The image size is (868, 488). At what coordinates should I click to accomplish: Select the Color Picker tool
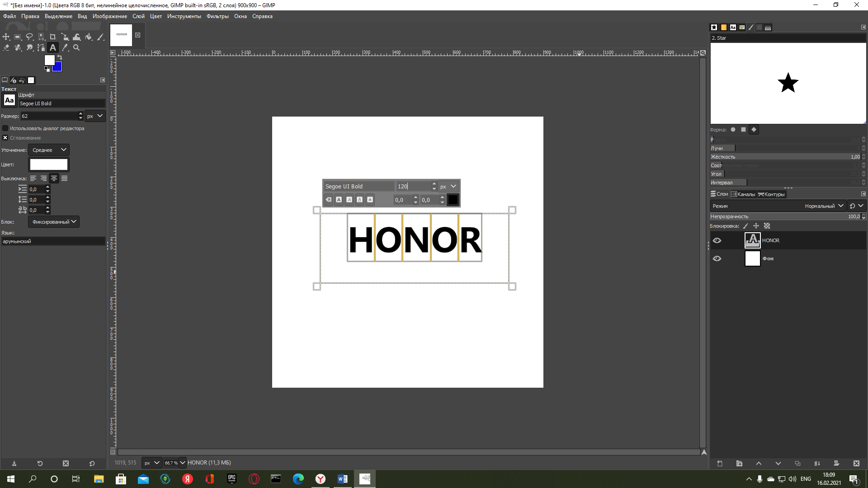pos(65,47)
